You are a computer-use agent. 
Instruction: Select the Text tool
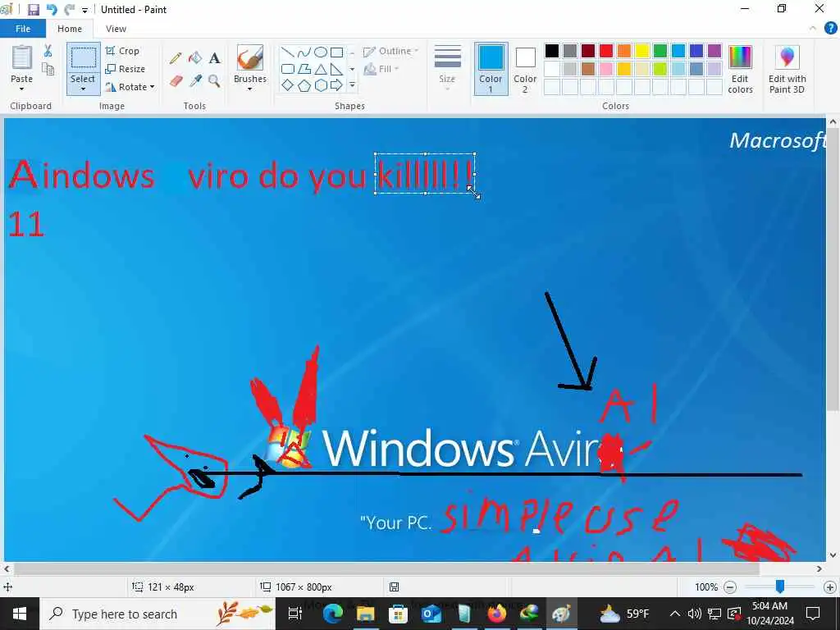coord(215,58)
